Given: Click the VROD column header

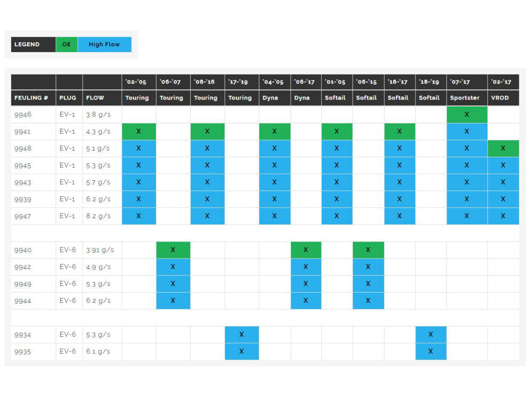Looking at the screenshot, I should (503, 98).
